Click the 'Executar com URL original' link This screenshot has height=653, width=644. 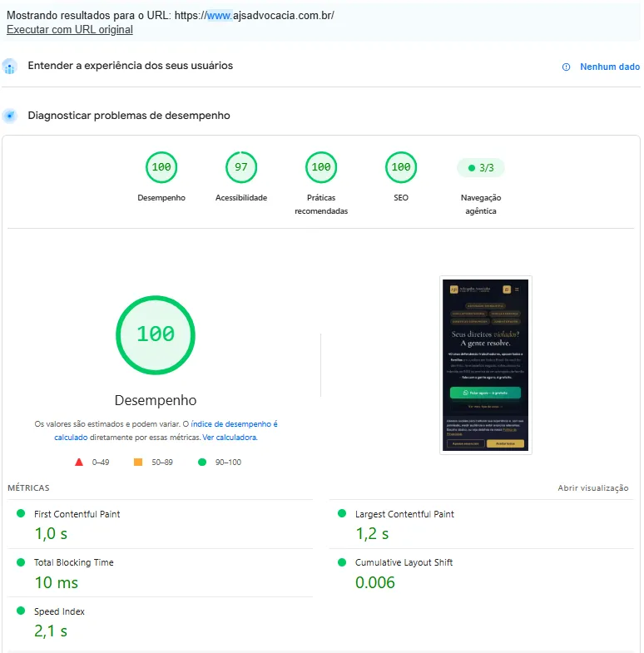click(70, 30)
